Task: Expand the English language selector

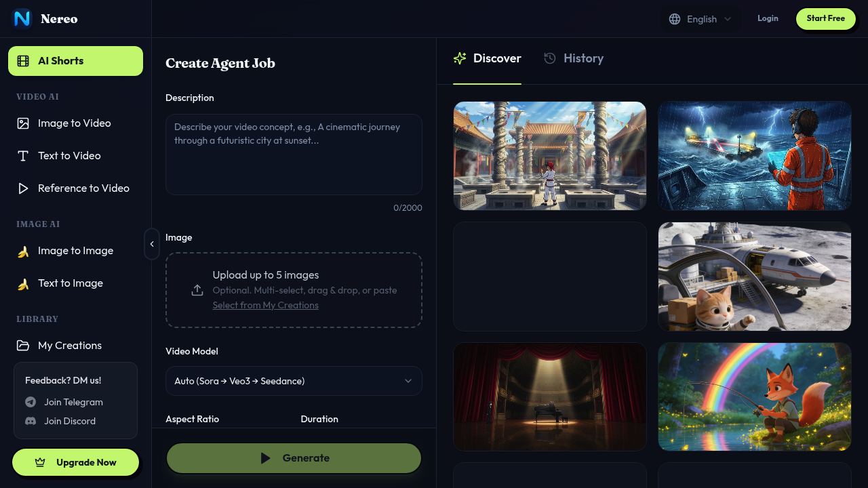Action: 700,19
